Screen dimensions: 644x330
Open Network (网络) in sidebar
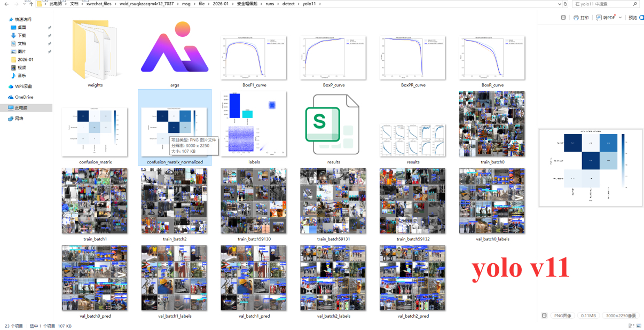pos(15,119)
